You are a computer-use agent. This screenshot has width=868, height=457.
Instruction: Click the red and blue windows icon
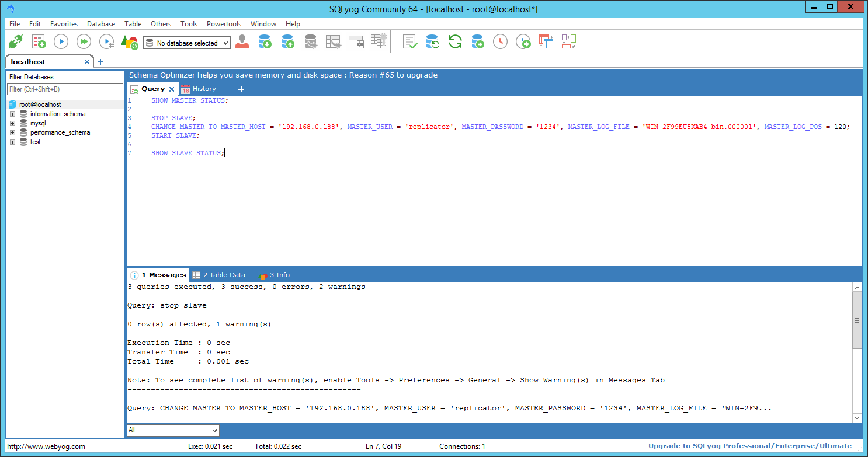(546, 42)
